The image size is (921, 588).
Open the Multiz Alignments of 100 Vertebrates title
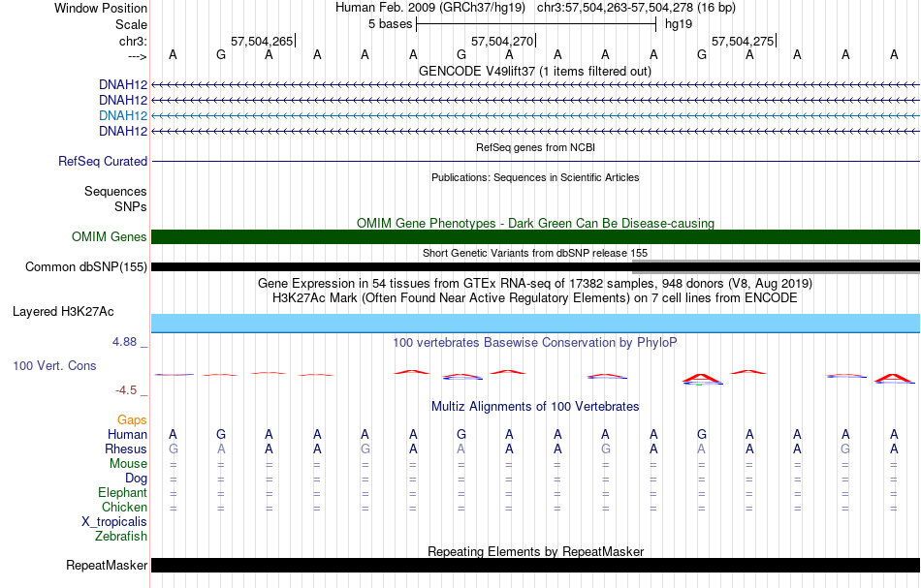pos(535,406)
